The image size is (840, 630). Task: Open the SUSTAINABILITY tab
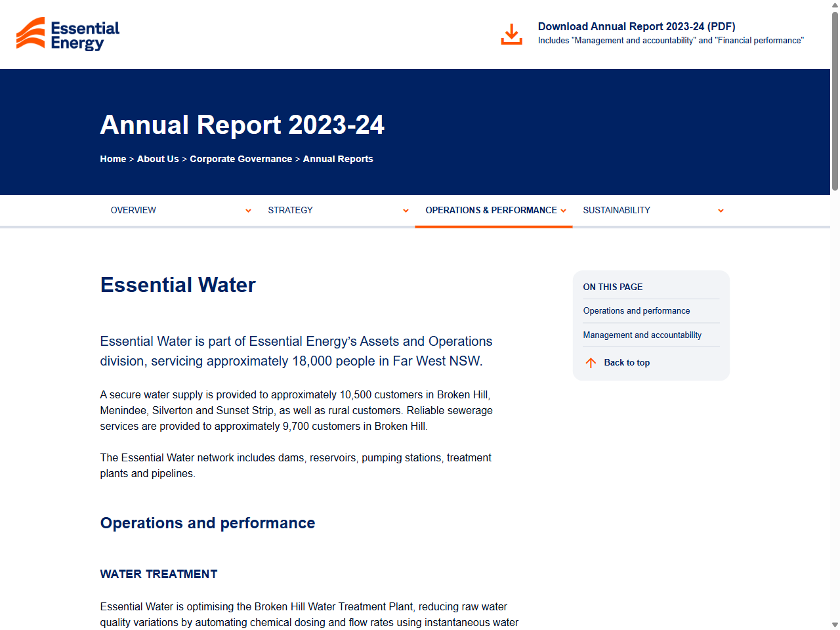coord(616,210)
